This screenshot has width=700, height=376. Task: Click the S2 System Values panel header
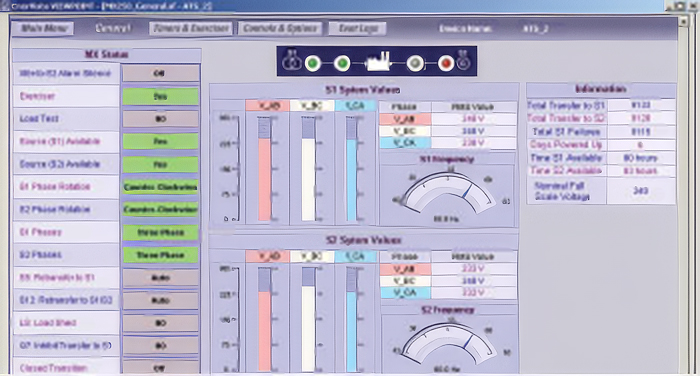(363, 241)
